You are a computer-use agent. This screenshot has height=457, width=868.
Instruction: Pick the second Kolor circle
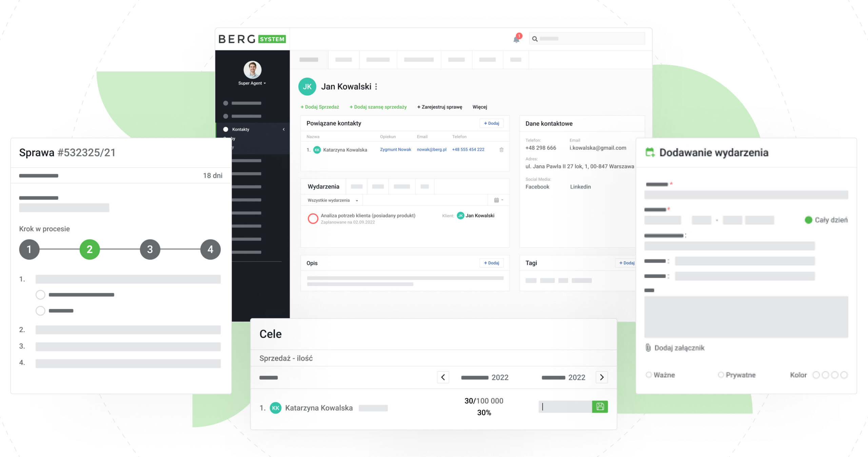(x=825, y=375)
